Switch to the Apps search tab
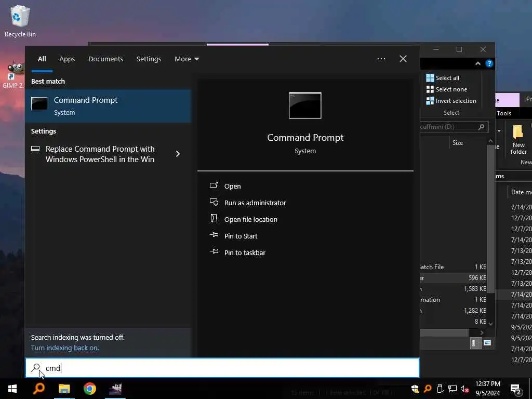Screen dimensions: 532x399 click(67, 59)
